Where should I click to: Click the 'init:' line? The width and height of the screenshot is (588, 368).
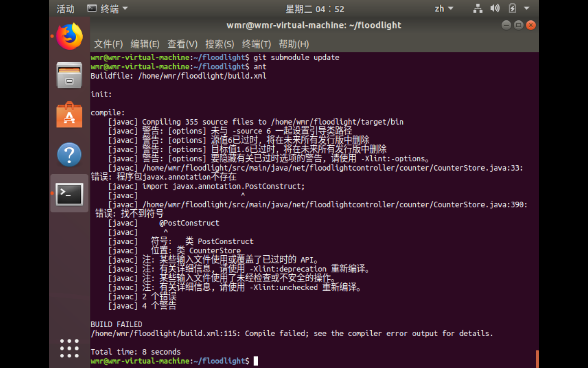(x=101, y=94)
